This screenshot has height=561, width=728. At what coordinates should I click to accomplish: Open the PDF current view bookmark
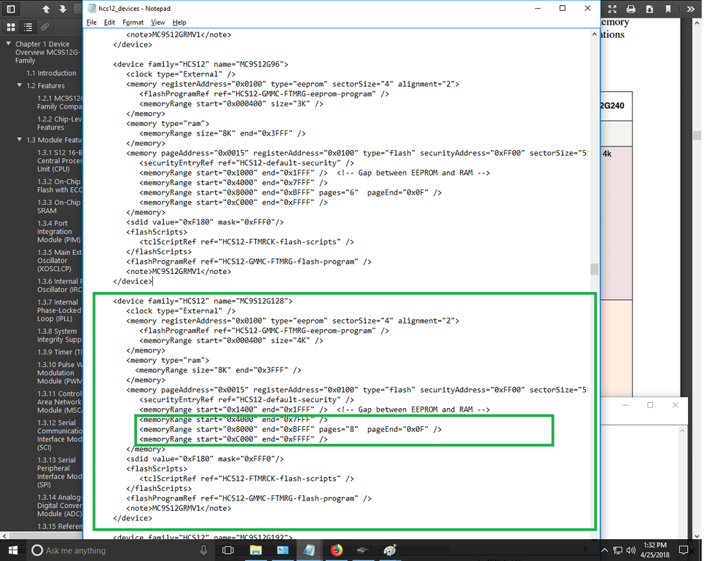[668, 9]
